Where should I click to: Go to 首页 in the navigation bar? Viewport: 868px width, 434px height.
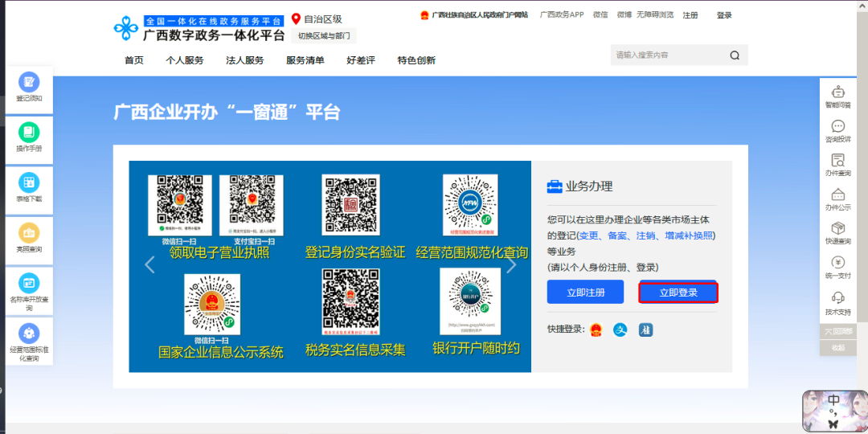tap(134, 60)
